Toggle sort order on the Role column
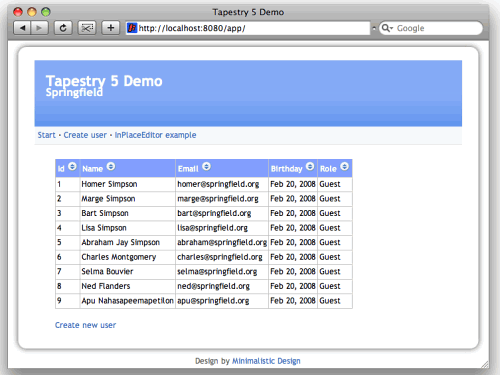 point(345,166)
